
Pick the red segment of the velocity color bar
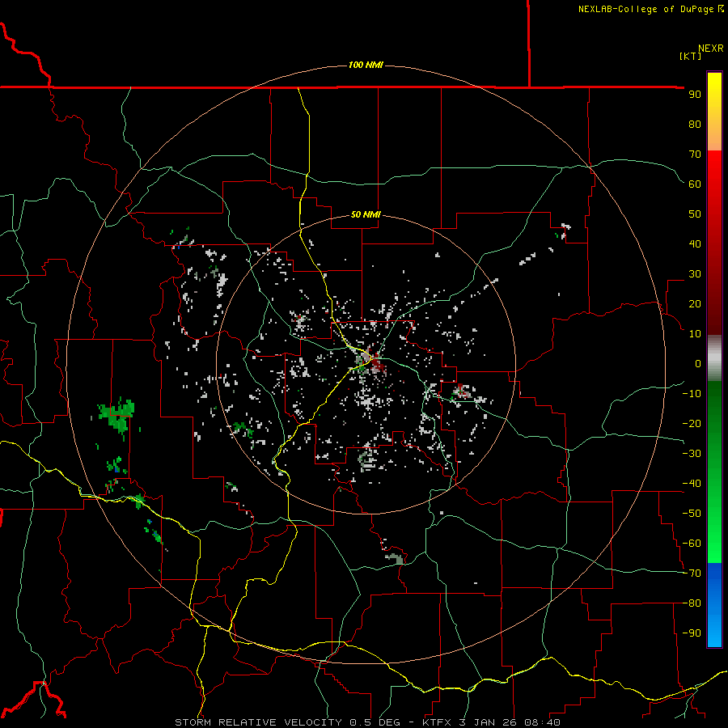tap(714, 243)
